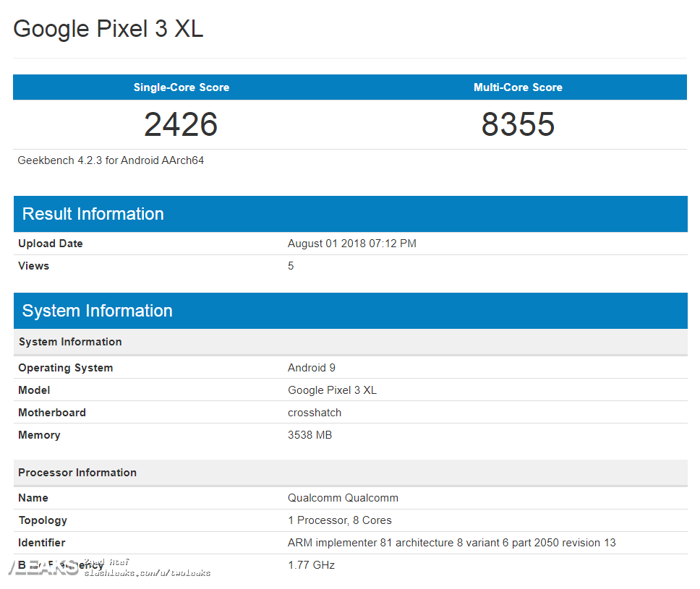Image resolution: width=700 pixels, height=589 pixels.
Task: Click the Single-Core Score header
Action: pyautogui.click(x=181, y=87)
